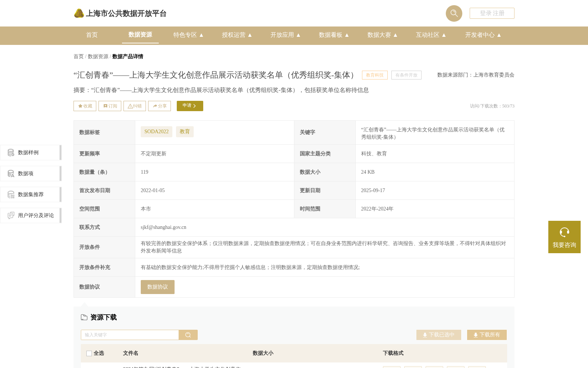588x368 pixels.
Task: Expand 开放应用 menu
Action: 286,35
